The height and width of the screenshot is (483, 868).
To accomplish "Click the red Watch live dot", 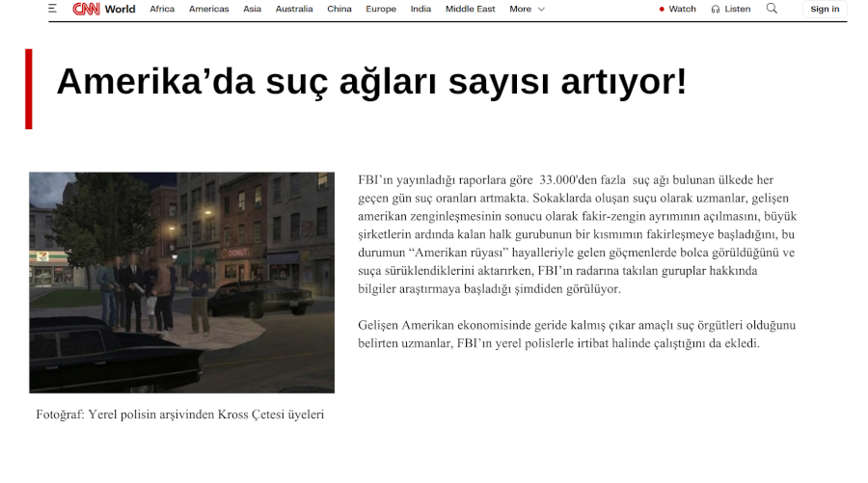I will [x=662, y=9].
